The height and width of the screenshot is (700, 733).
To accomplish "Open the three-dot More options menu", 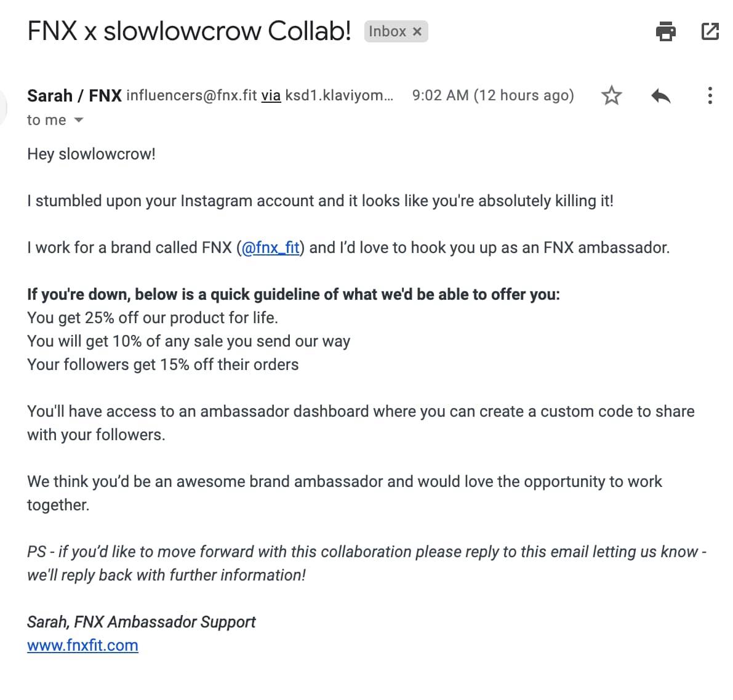I will click(x=710, y=95).
